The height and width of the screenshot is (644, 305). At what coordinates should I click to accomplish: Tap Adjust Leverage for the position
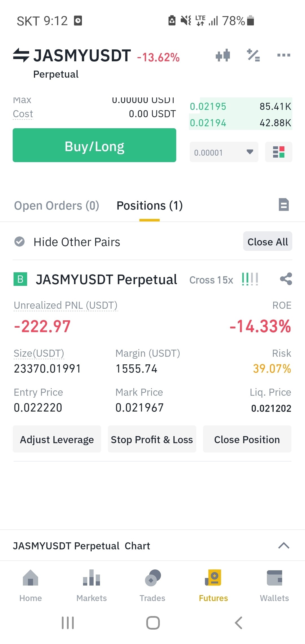coord(57,440)
